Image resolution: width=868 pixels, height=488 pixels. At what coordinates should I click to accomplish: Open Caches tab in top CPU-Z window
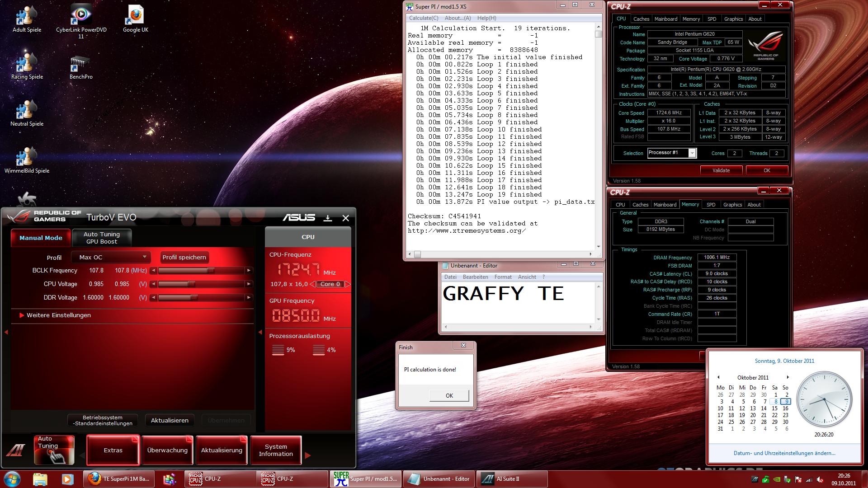(x=641, y=19)
